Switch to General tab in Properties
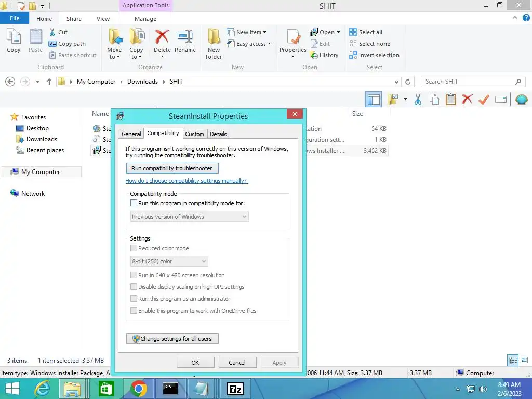 (131, 134)
